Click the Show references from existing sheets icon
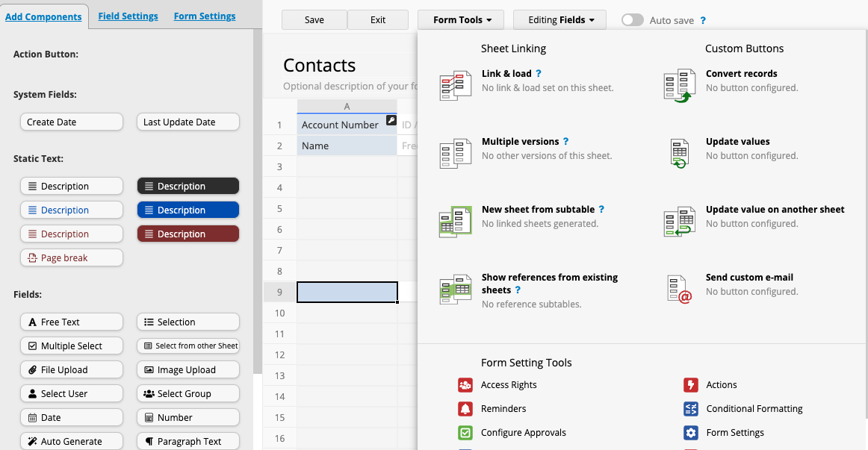The height and width of the screenshot is (450, 868). pos(455,288)
